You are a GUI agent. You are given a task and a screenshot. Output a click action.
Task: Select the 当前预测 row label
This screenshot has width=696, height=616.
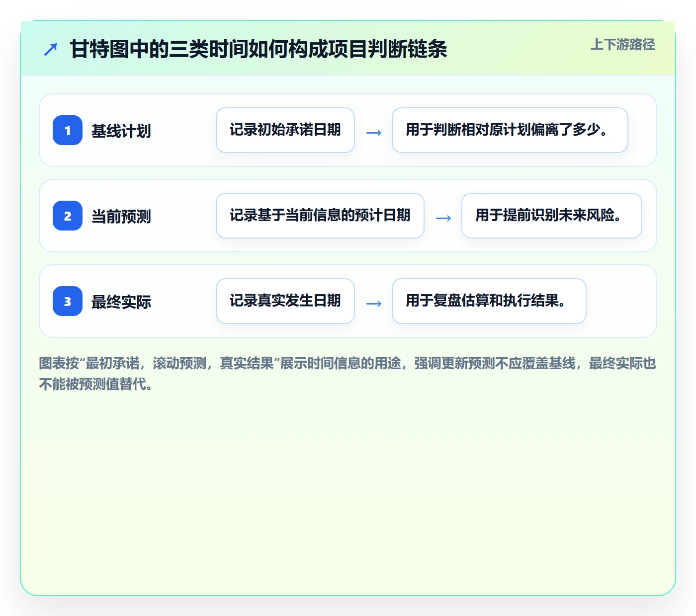tap(121, 217)
